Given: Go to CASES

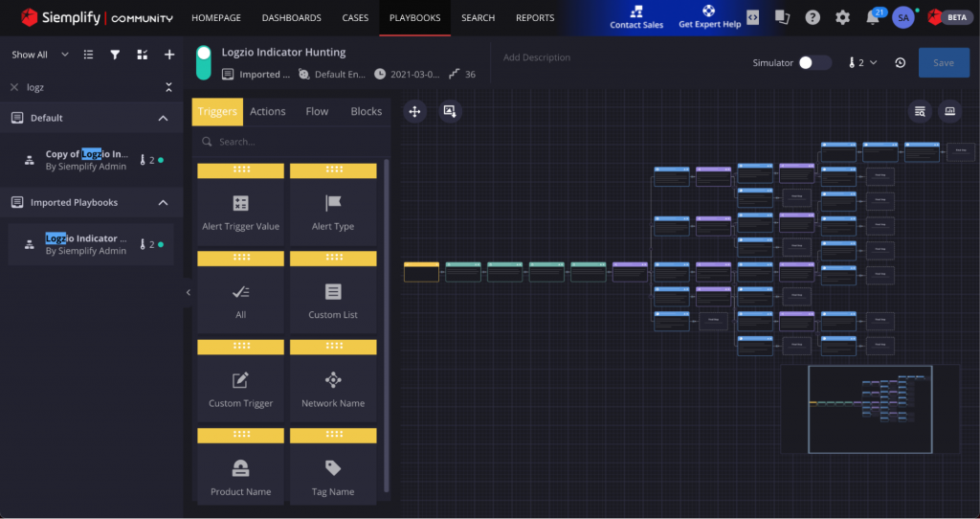Looking at the screenshot, I should (x=356, y=17).
